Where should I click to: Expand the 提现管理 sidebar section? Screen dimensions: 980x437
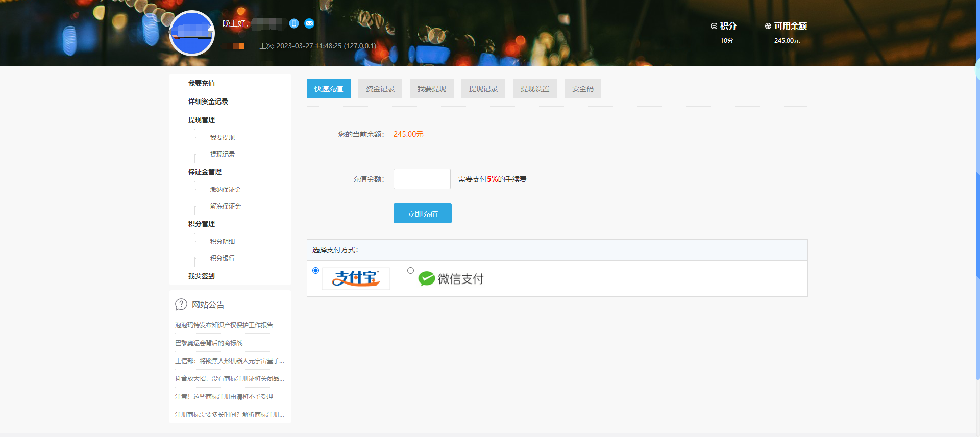(202, 120)
